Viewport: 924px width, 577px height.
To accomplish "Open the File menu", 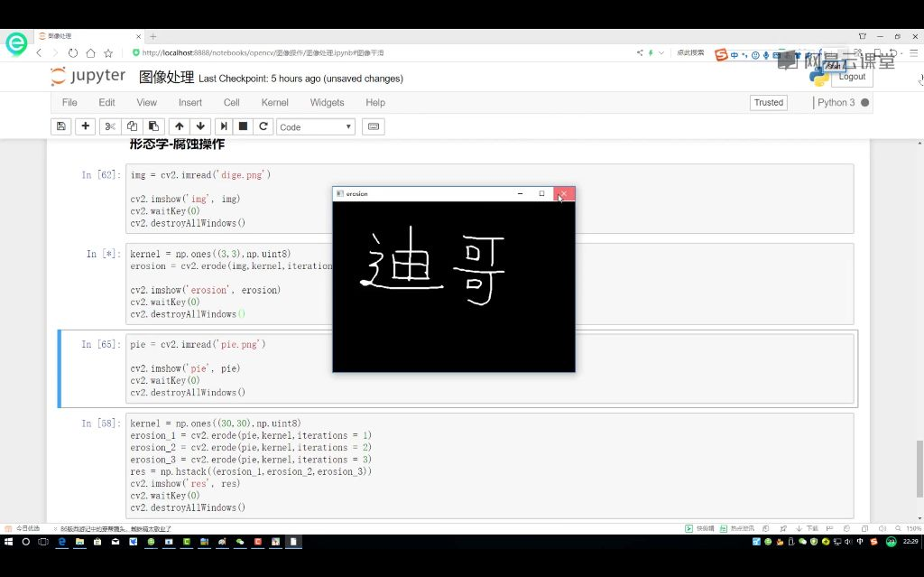I will pyautogui.click(x=69, y=103).
